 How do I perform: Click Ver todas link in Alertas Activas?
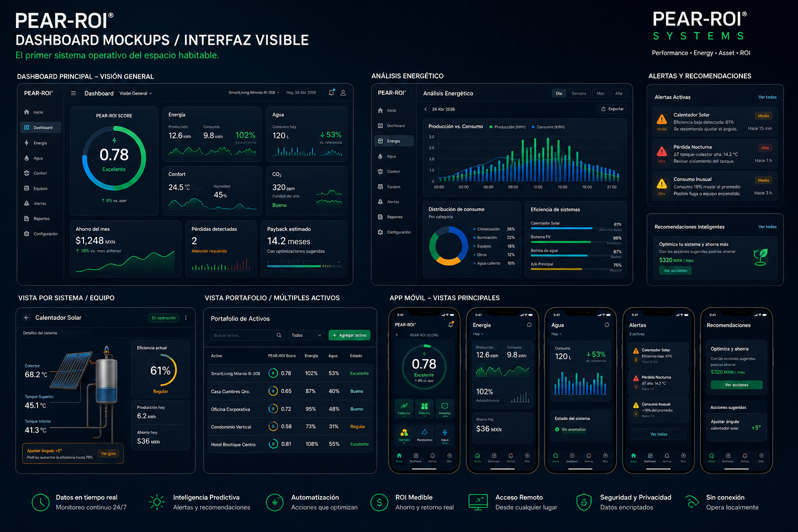[x=767, y=97]
